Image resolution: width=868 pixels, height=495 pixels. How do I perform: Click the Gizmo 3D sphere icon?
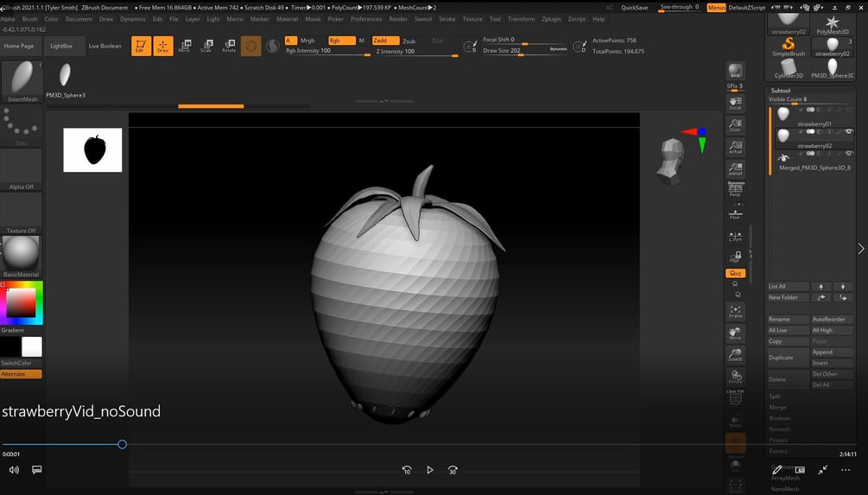pyautogui.click(x=250, y=46)
